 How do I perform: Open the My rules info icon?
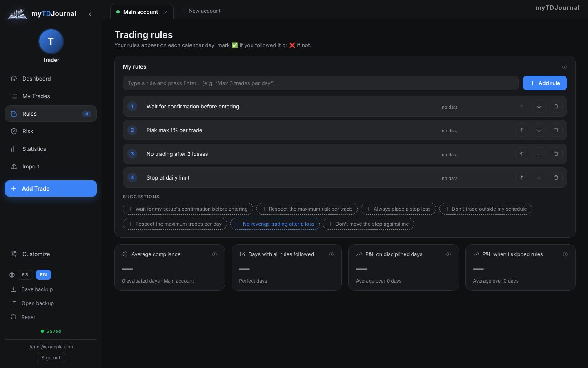click(x=564, y=67)
